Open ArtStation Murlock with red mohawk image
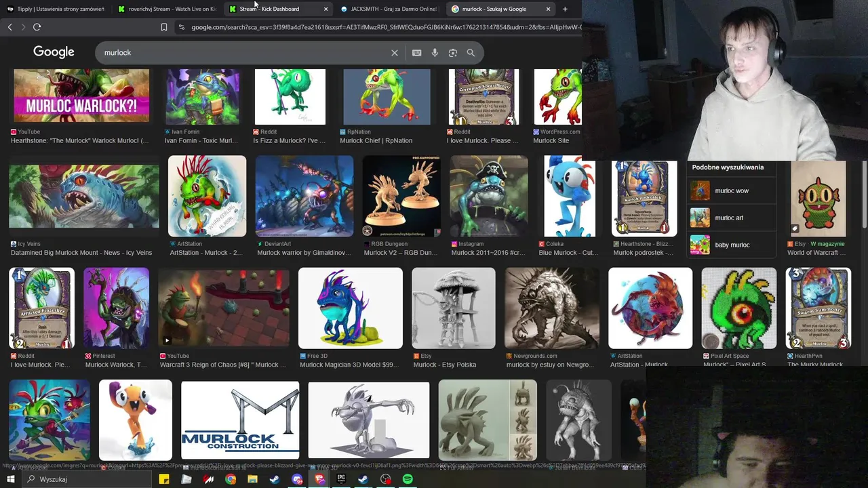Viewport: 868px width, 488px height. [207, 196]
